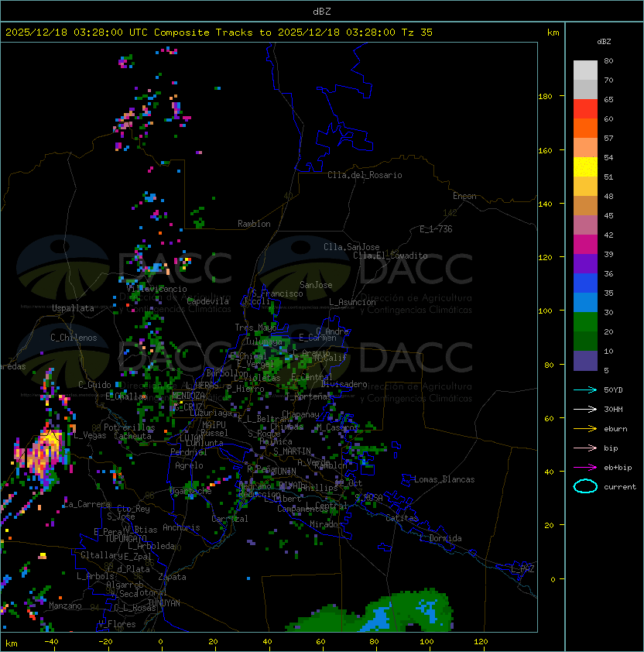Click the '-20' tick on the bottom axis
This screenshot has width=644, height=652.
pyautogui.click(x=105, y=642)
